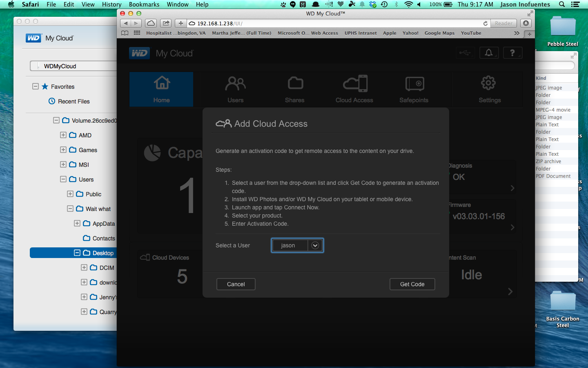
Task: Click the USB device icon in header
Action: 465,52
